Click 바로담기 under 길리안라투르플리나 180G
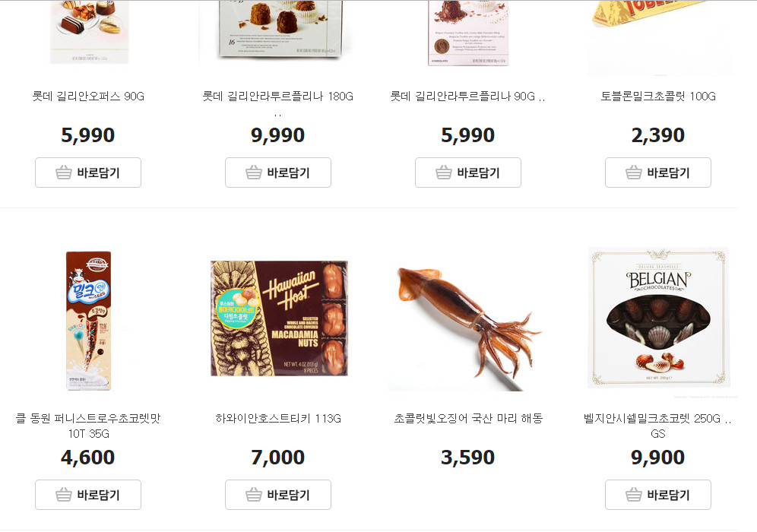 (x=278, y=173)
